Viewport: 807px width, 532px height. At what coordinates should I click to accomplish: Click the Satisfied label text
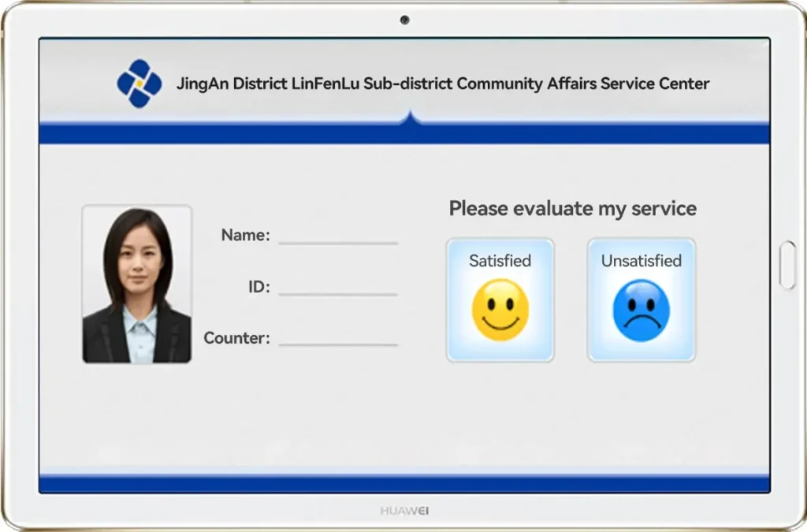coord(500,261)
